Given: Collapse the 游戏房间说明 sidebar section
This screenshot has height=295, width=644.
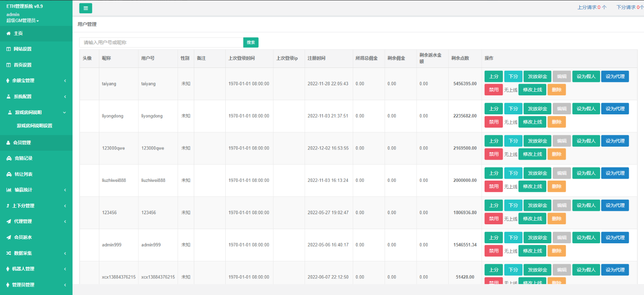Looking at the screenshot, I should point(36,112).
